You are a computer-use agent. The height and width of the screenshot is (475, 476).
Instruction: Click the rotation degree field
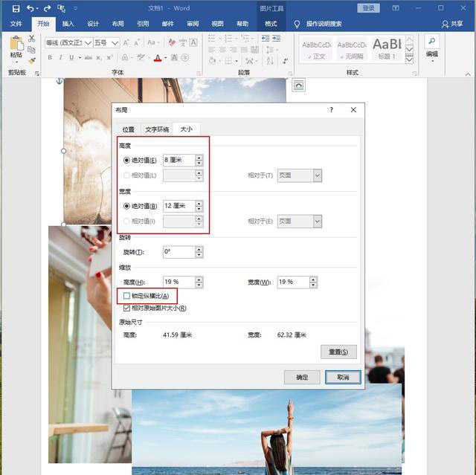click(178, 252)
